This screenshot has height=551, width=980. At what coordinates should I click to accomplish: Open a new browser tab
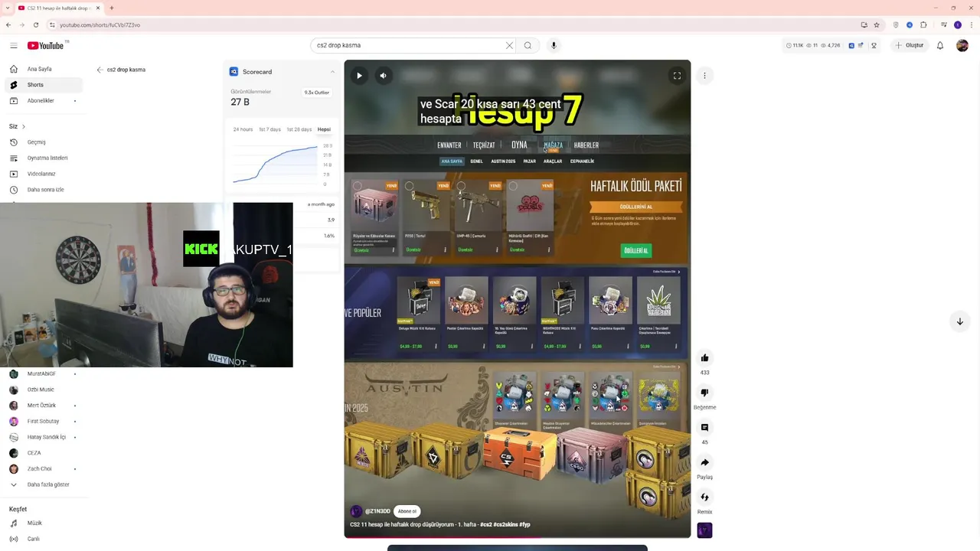pos(112,8)
